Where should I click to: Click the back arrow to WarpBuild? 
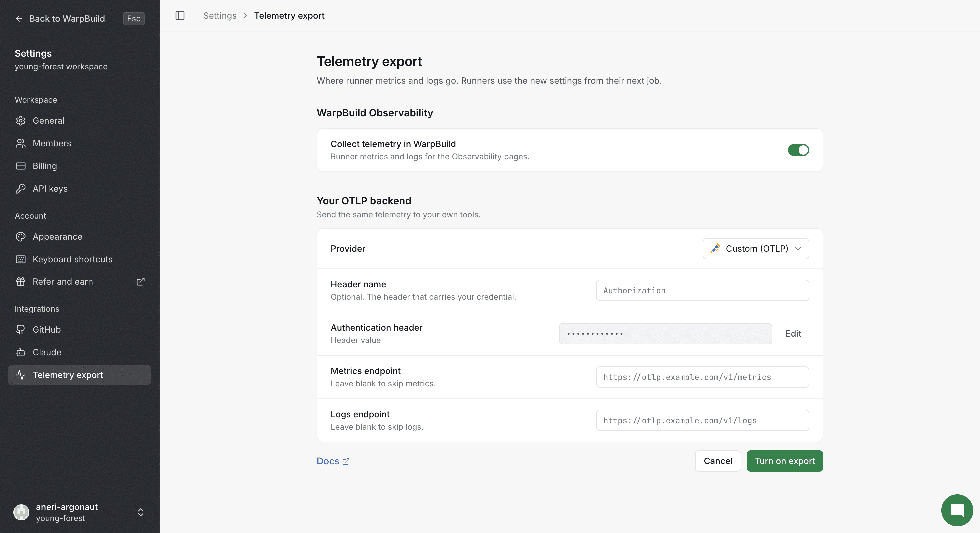click(19, 19)
